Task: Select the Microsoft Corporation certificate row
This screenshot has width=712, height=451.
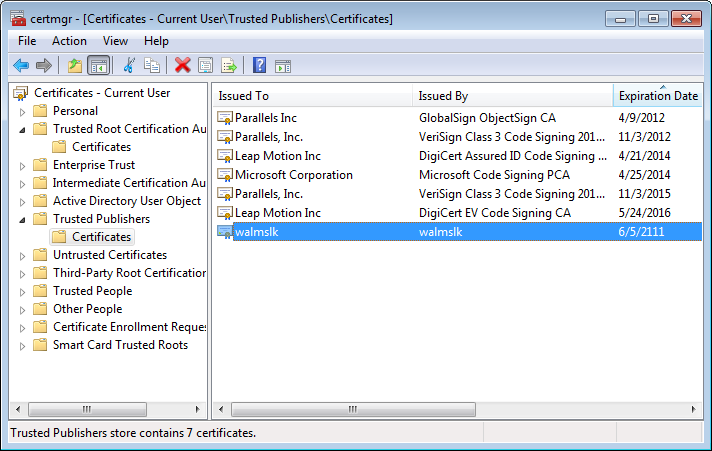Action: click(293, 175)
